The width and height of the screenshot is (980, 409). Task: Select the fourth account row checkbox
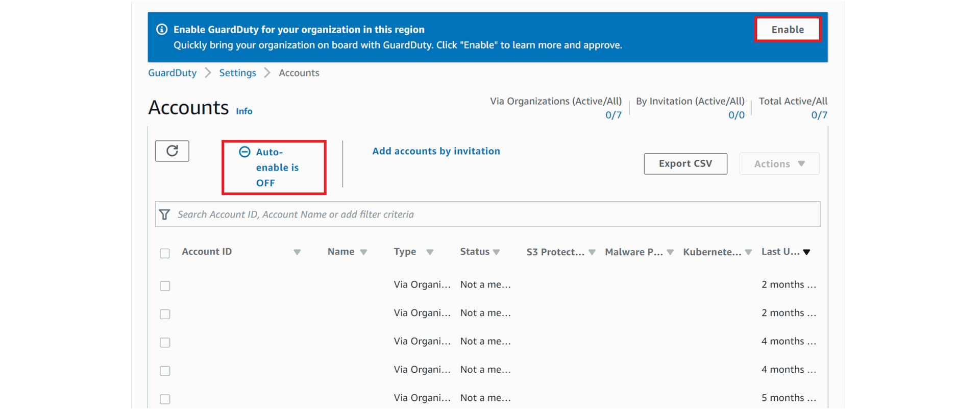[164, 371]
